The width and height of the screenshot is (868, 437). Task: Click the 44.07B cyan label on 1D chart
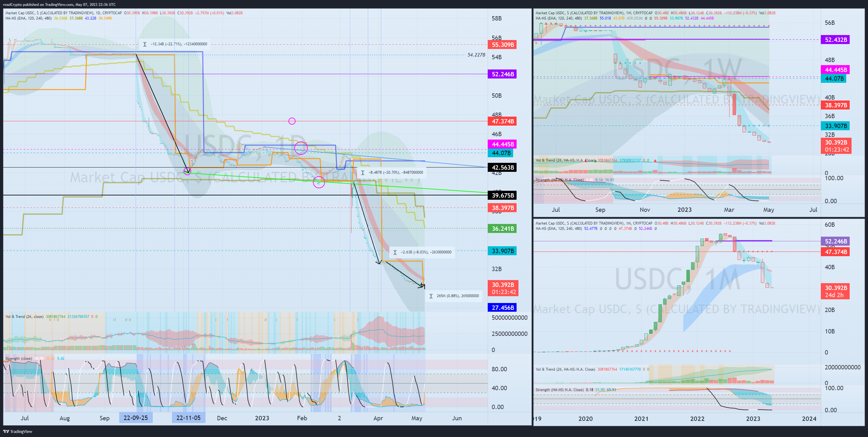(501, 153)
